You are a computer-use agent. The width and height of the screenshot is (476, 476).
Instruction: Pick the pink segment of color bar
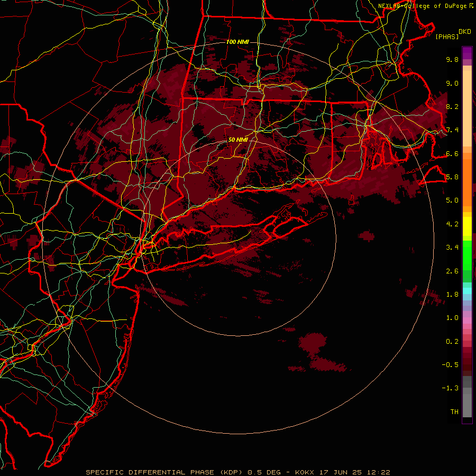(467, 321)
